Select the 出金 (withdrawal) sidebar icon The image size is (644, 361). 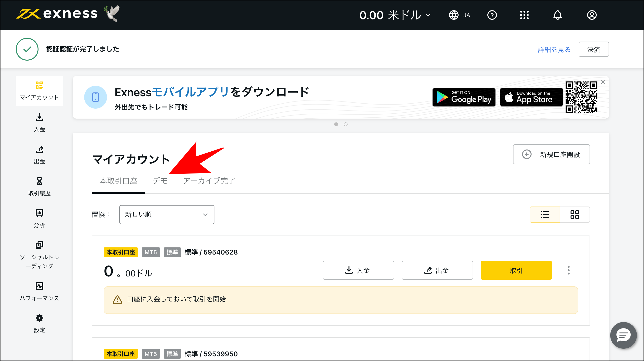[39, 154]
